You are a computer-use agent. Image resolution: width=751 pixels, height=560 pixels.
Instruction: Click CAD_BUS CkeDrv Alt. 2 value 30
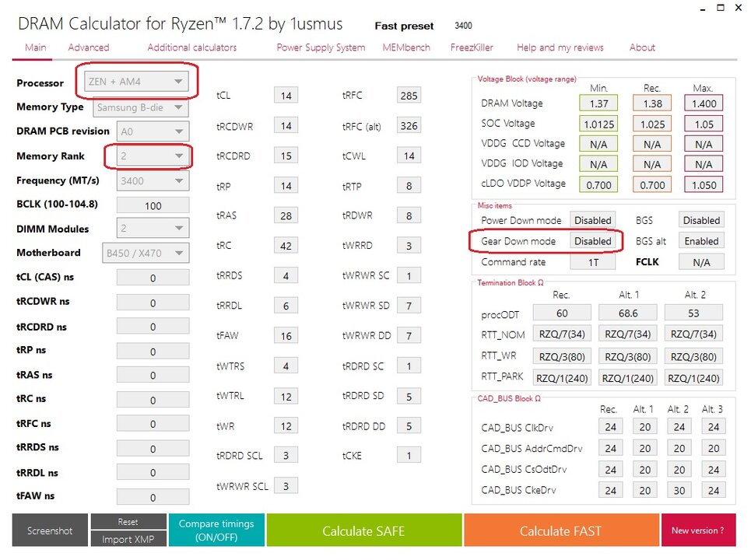click(x=679, y=490)
